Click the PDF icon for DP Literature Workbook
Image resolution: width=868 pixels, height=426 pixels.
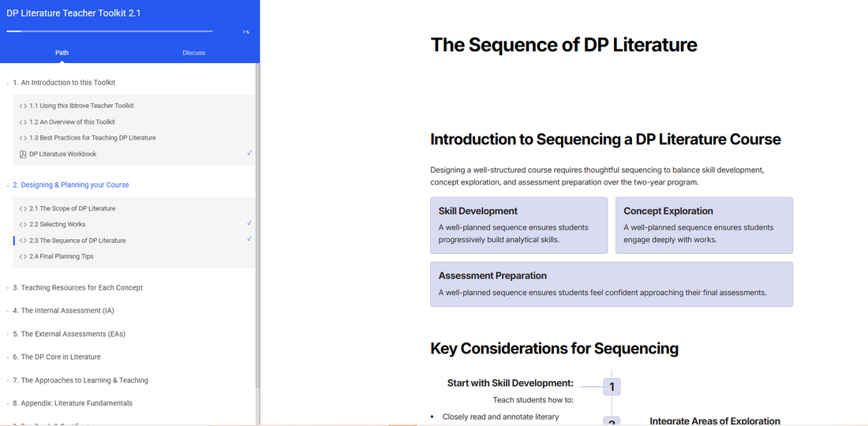(x=23, y=154)
